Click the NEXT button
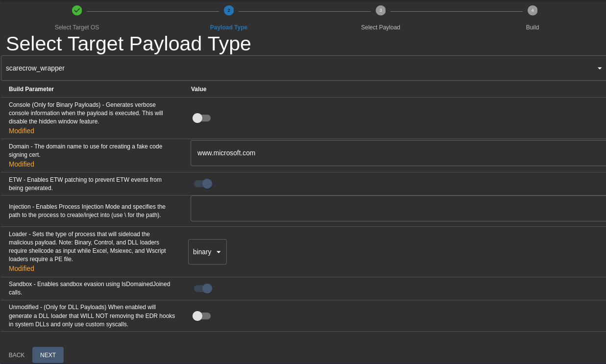The width and height of the screenshot is (606, 364). point(48,355)
